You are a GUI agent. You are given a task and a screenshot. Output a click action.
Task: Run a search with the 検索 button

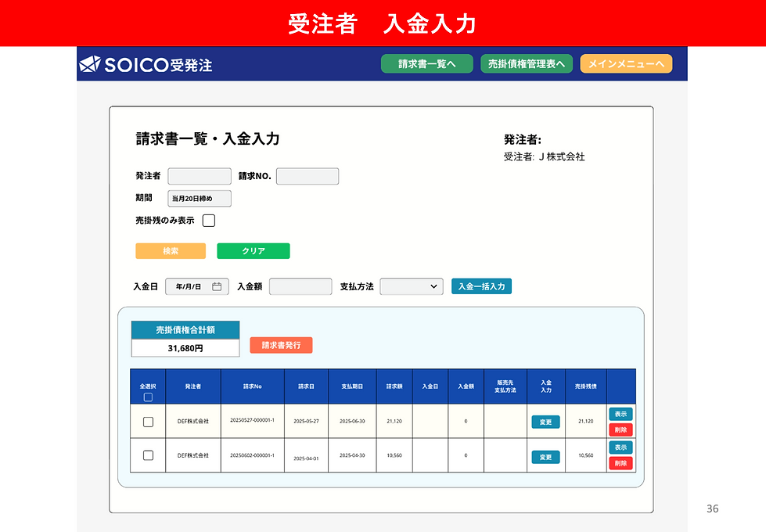coord(171,250)
